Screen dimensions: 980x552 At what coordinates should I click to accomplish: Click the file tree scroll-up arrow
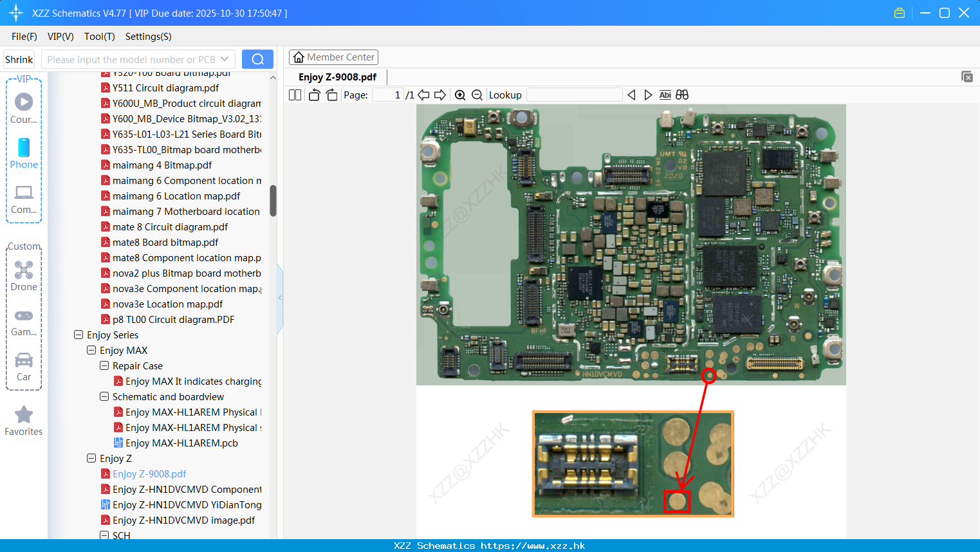pyautogui.click(x=273, y=78)
